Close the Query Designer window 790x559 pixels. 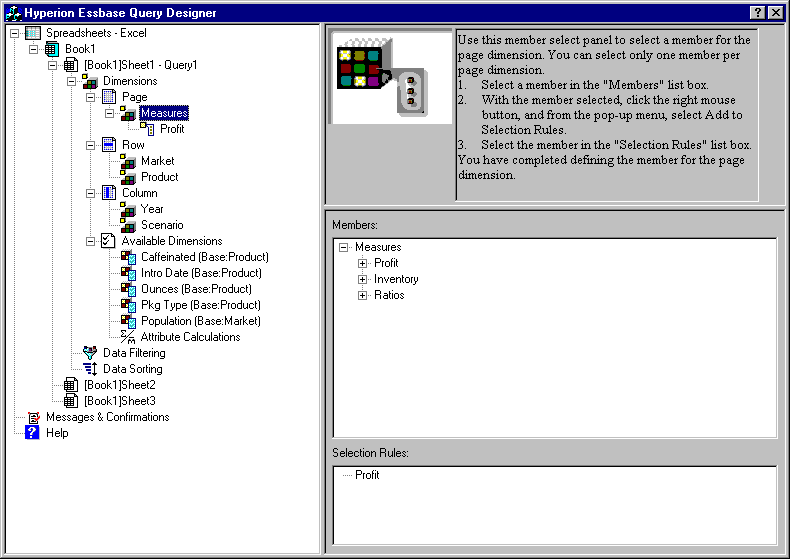point(776,12)
